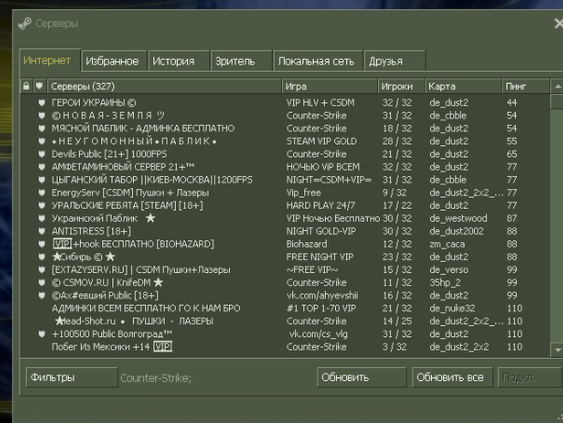Open the Локальная сеть tab
563x423 pixels.
coord(317,61)
